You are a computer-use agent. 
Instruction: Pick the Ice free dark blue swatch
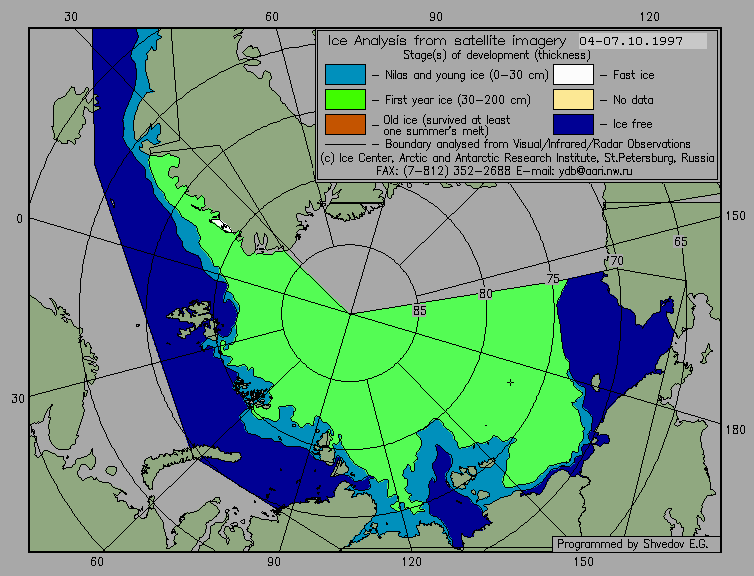click(x=573, y=124)
